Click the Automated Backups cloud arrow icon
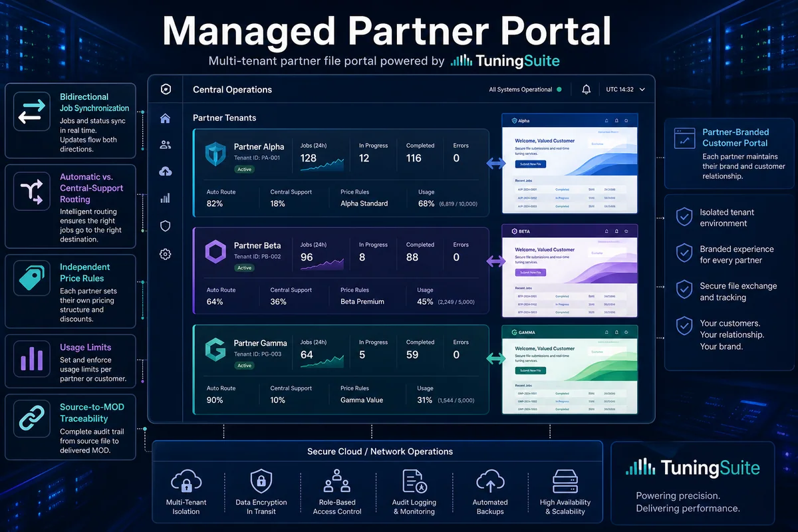This screenshot has height=532, width=798. click(x=490, y=481)
